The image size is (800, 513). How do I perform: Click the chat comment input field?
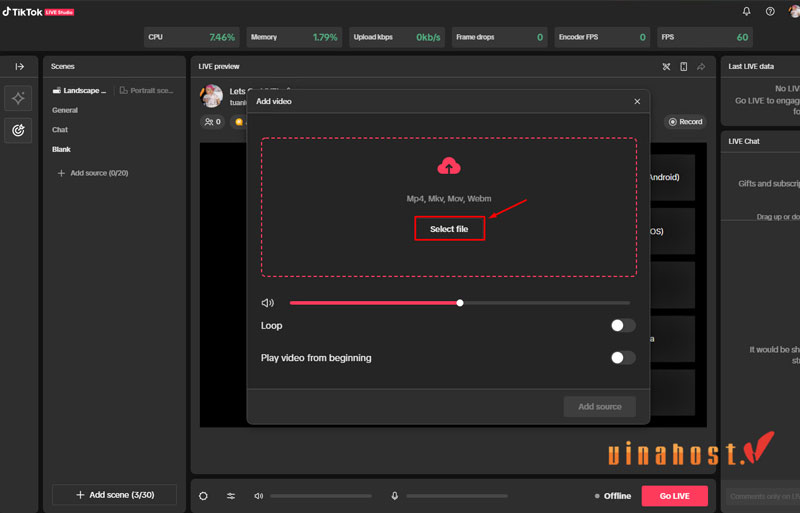point(763,496)
